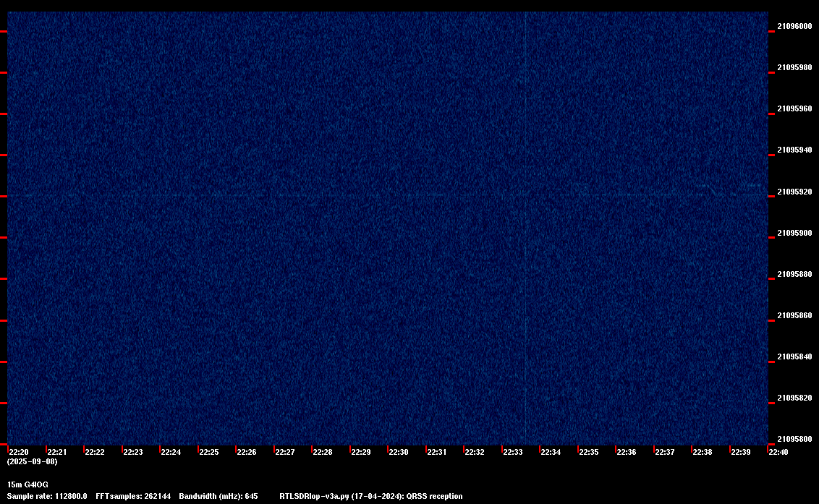Click the Bandwidth (mHz): 645 text

pyautogui.click(x=218, y=496)
